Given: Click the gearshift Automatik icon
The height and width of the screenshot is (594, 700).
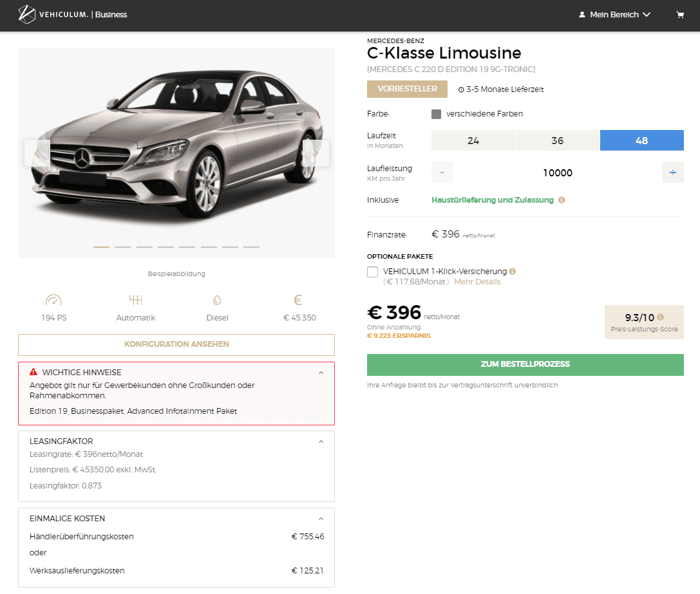Looking at the screenshot, I should tap(136, 300).
